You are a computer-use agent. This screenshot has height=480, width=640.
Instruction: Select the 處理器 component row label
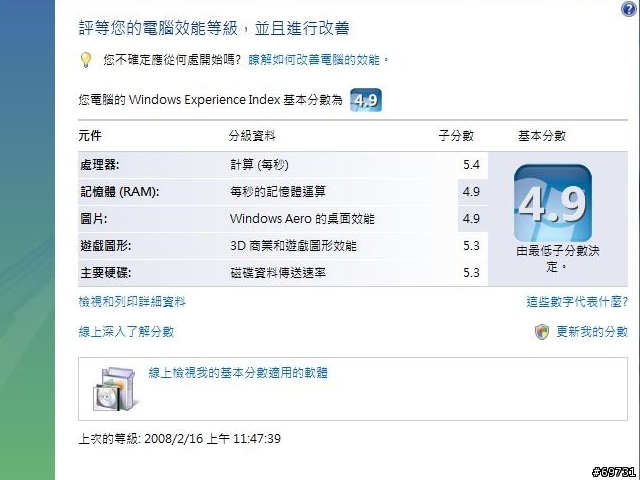100,165
